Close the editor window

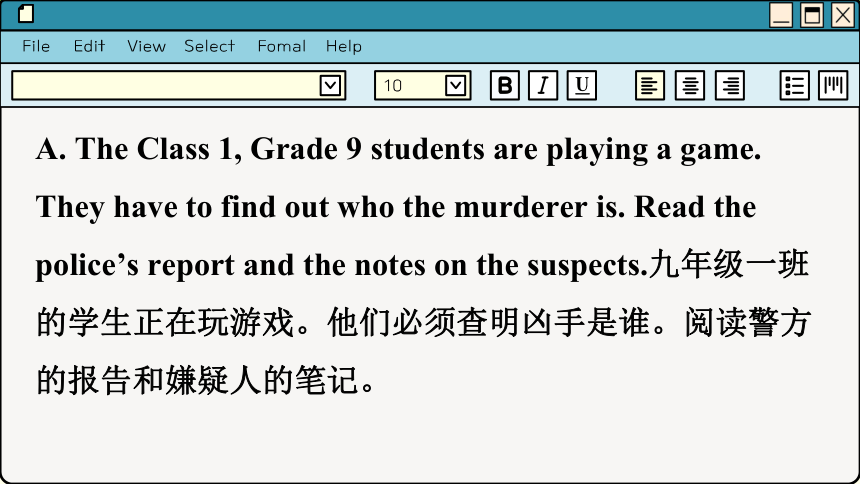(843, 15)
